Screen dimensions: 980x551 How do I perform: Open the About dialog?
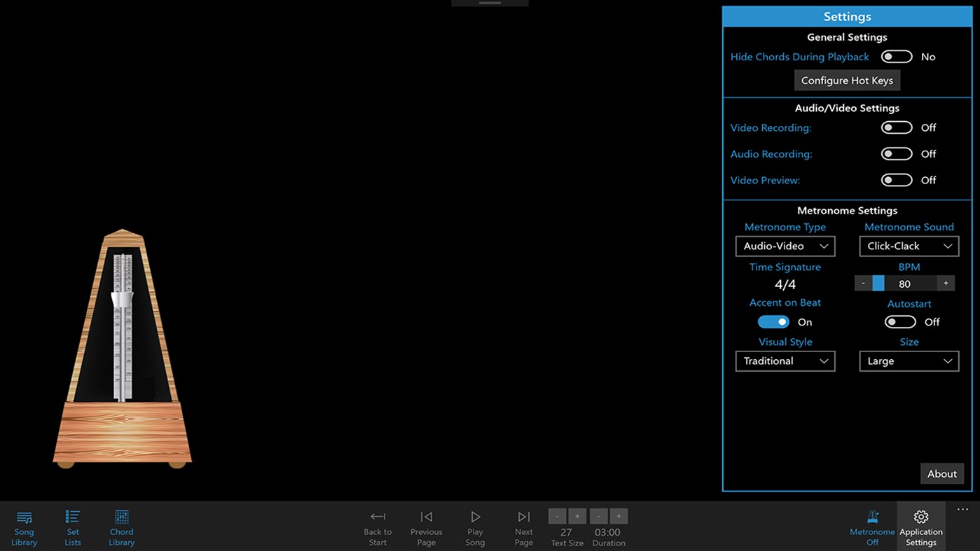click(941, 473)
